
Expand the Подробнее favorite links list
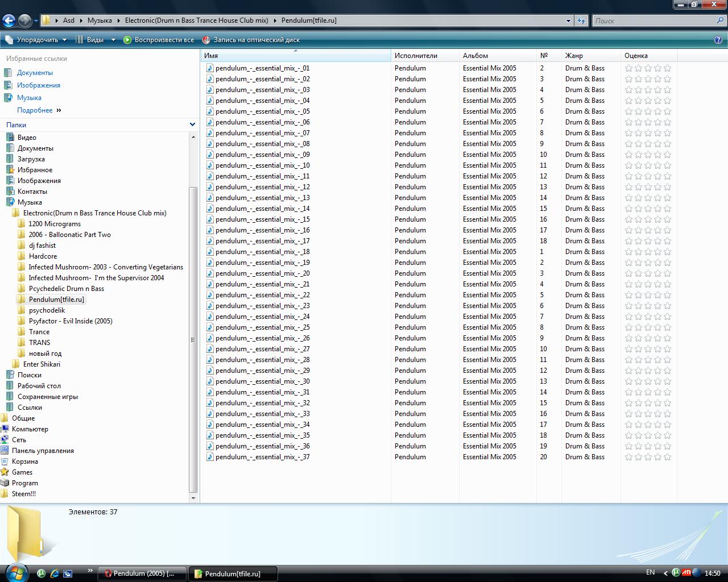39,110
